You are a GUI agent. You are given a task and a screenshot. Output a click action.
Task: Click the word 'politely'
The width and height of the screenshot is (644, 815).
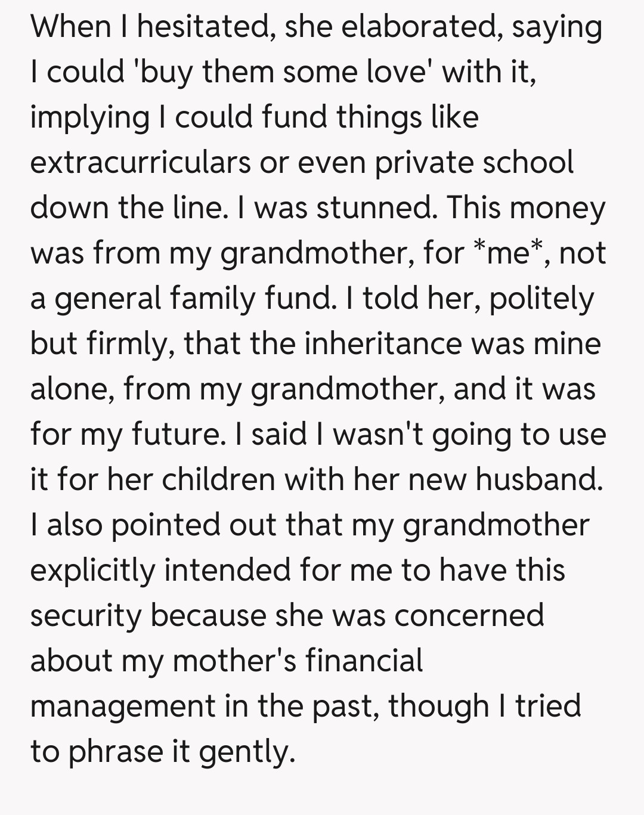(x=541, y=299)
